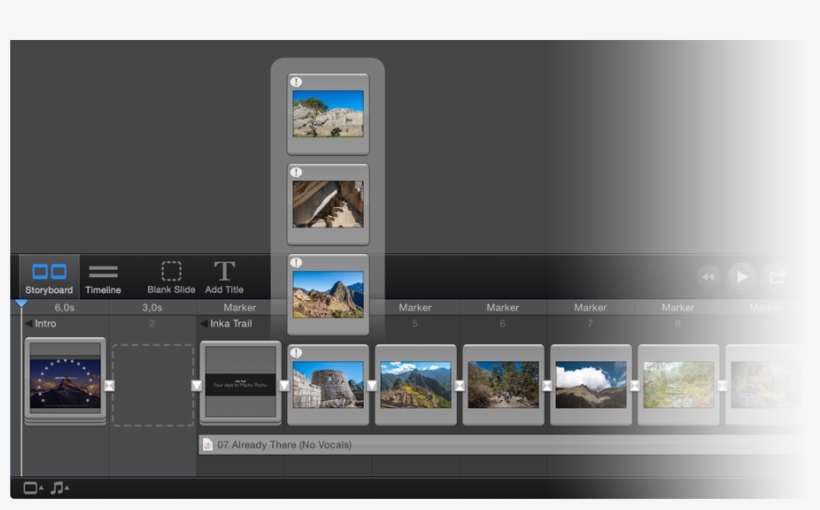Screen dimensions: 820x510
Task: Click the Marker header above slide 6
Action: tap(503, 308)
